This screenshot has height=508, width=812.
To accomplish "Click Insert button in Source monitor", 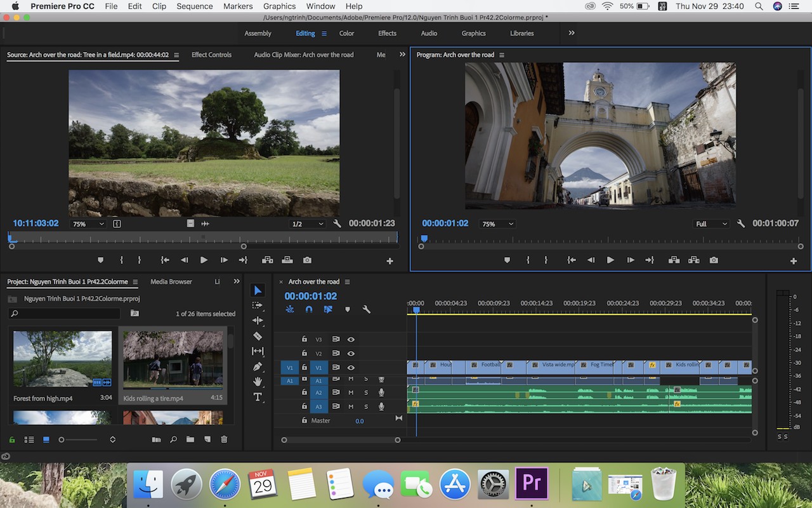I will [267, 260].
